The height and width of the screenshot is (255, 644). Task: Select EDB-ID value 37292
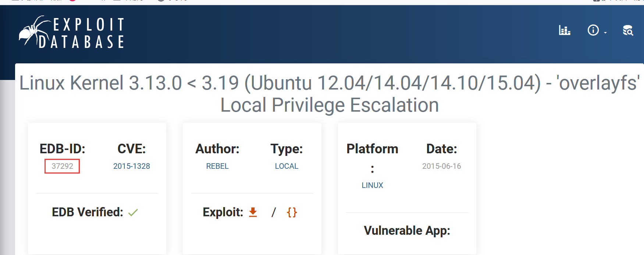pyautogui.click(x=62, y=166)
